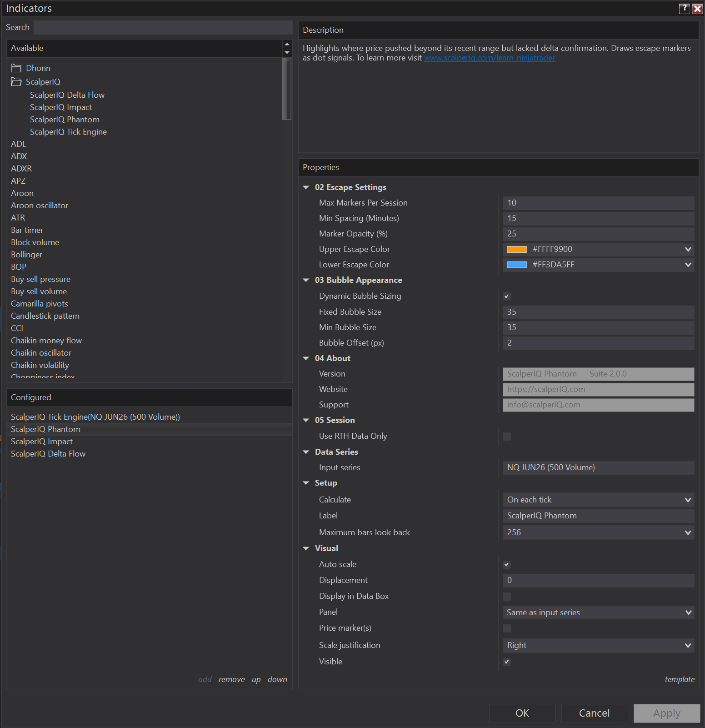
Task: Open the help question mark button
Action: [x=684, y=8]
